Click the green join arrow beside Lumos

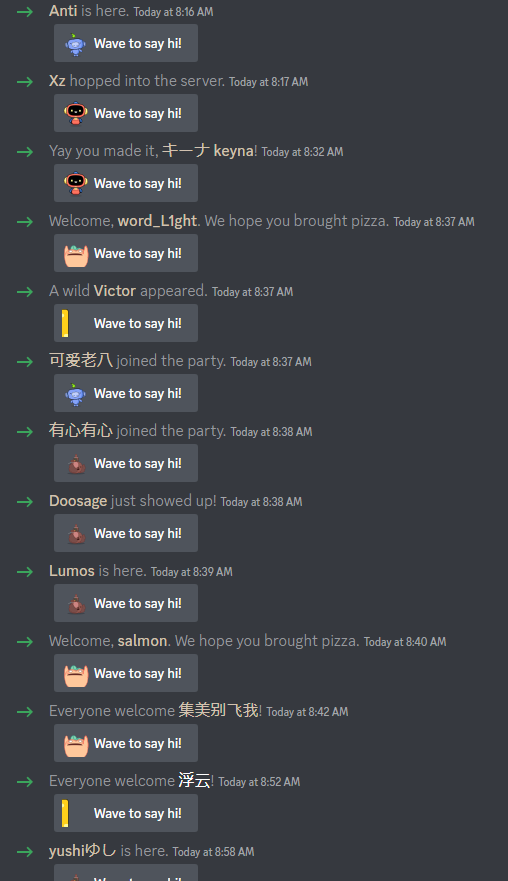(x=25, y=571)
